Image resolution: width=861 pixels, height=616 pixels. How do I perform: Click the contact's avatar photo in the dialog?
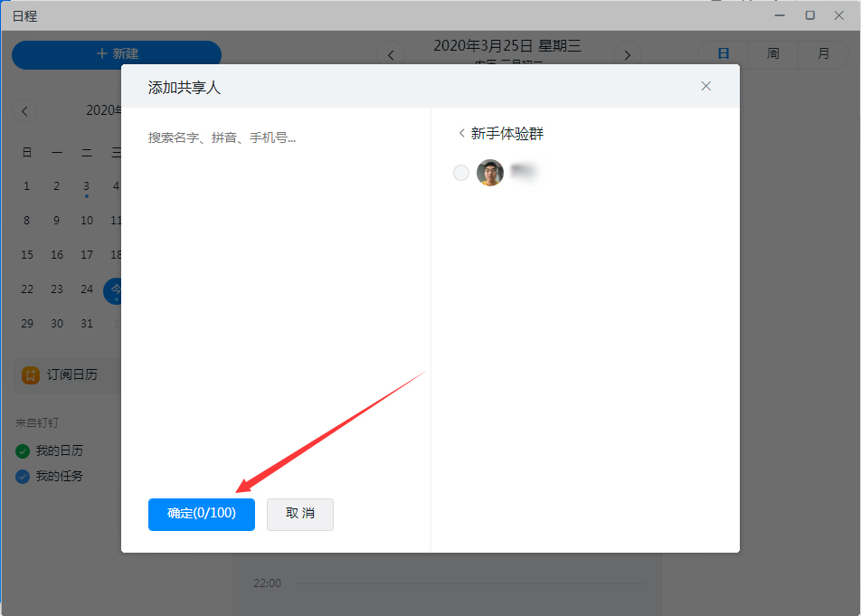tap(490, 172)
